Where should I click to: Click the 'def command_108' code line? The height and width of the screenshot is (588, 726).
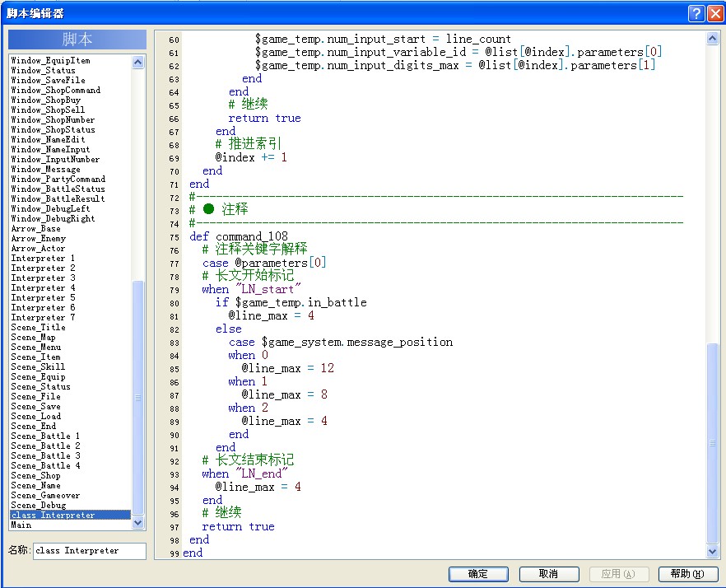(x=239, y=237)
